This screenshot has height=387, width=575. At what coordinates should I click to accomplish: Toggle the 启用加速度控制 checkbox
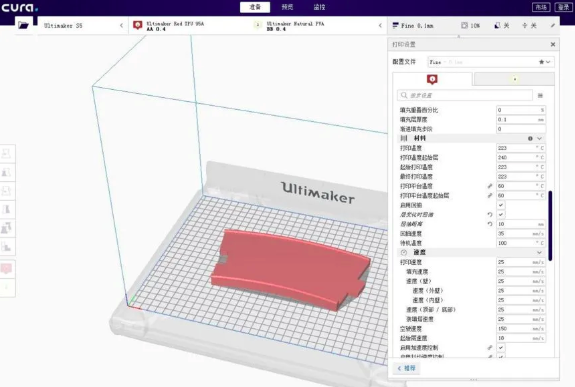click(x=501, y=347)
